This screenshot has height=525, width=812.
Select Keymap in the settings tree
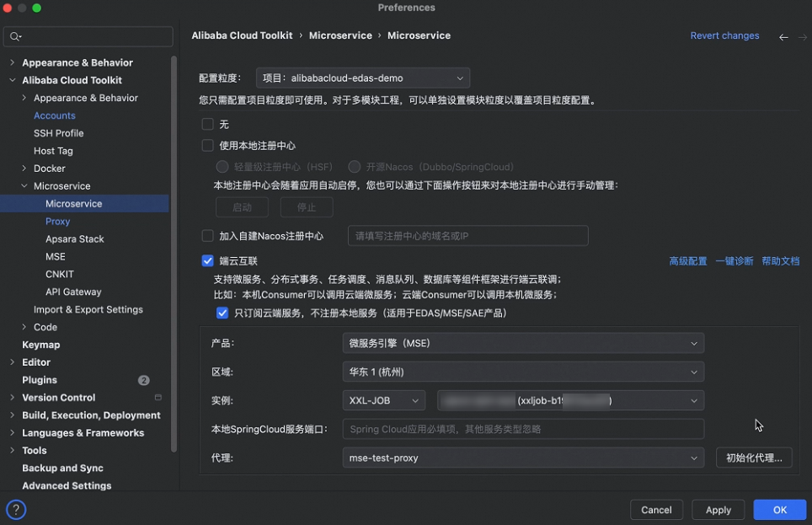tap(41, 345)
